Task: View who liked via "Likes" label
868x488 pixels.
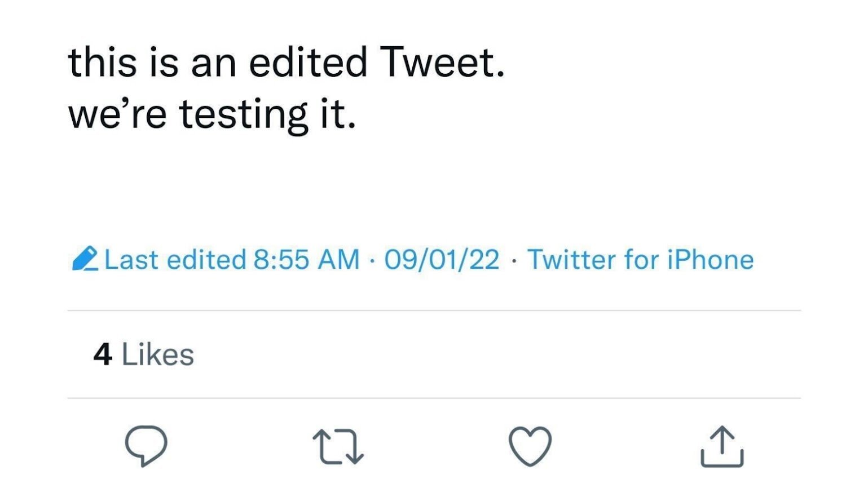Action: click(x=158, y=355)
